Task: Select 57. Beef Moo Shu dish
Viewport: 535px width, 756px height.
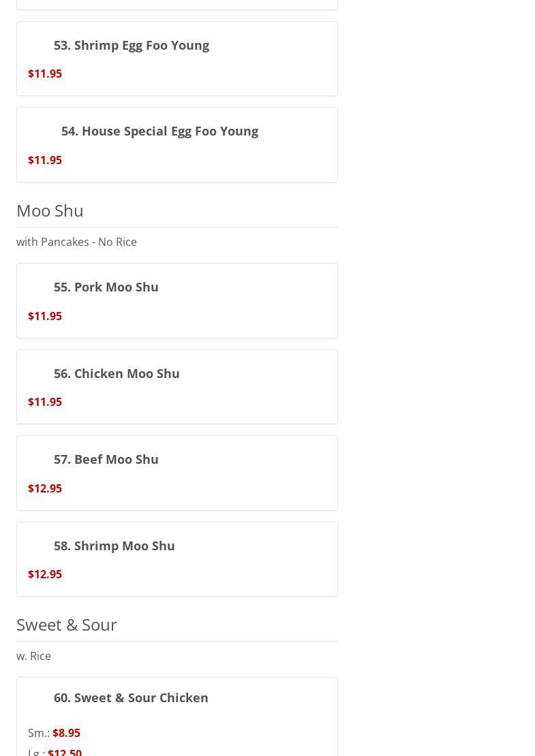Action: pyautogui.click(x=106, y=459)
